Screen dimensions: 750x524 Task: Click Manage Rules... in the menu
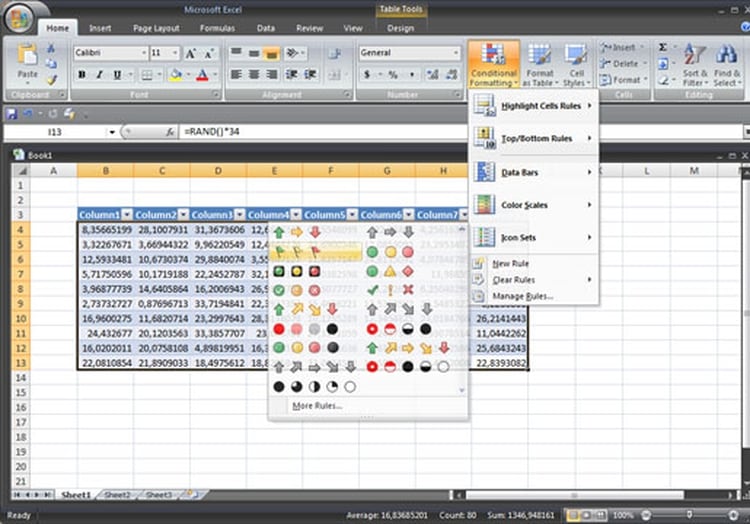(x=522, y=297)
